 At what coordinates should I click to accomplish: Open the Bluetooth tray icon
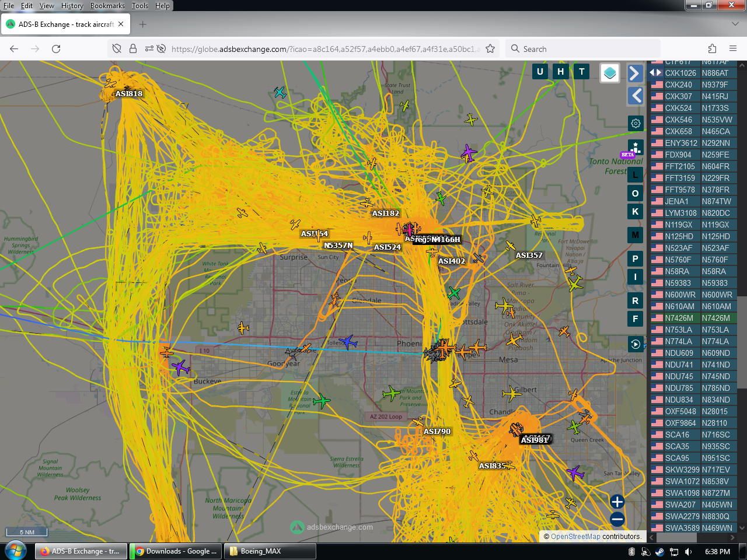pos(631,552)
